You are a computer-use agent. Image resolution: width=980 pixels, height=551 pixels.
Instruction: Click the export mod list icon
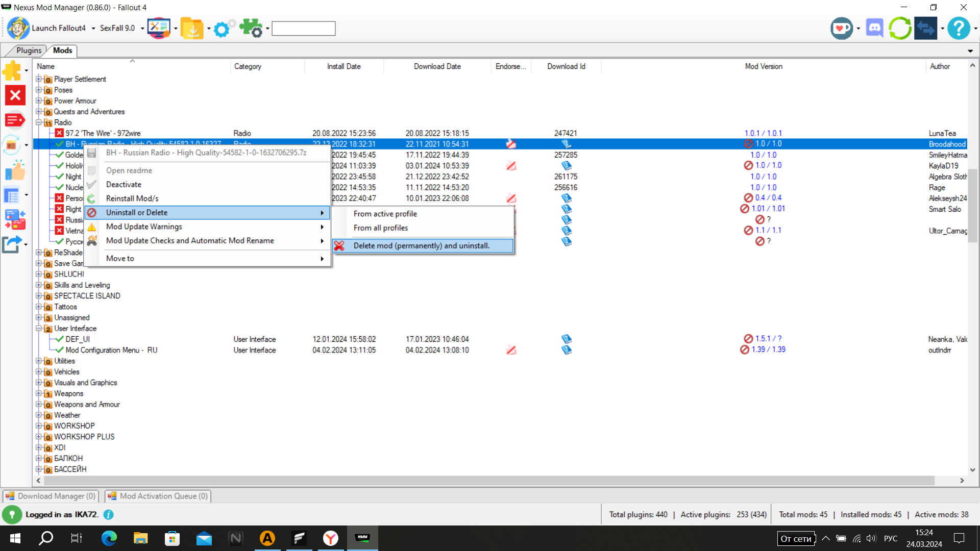tap(12, 245)
